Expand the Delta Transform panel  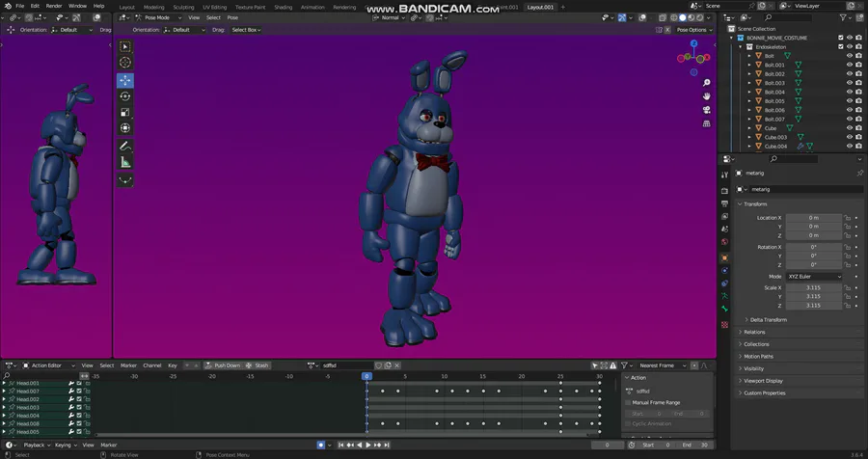pyautogui.click(x=769, y=320)
